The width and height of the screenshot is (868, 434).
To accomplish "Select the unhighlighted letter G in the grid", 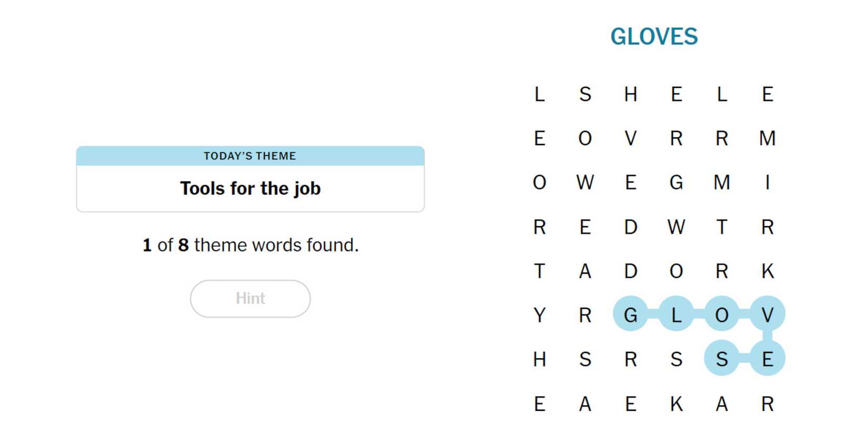I will (676, 182).
